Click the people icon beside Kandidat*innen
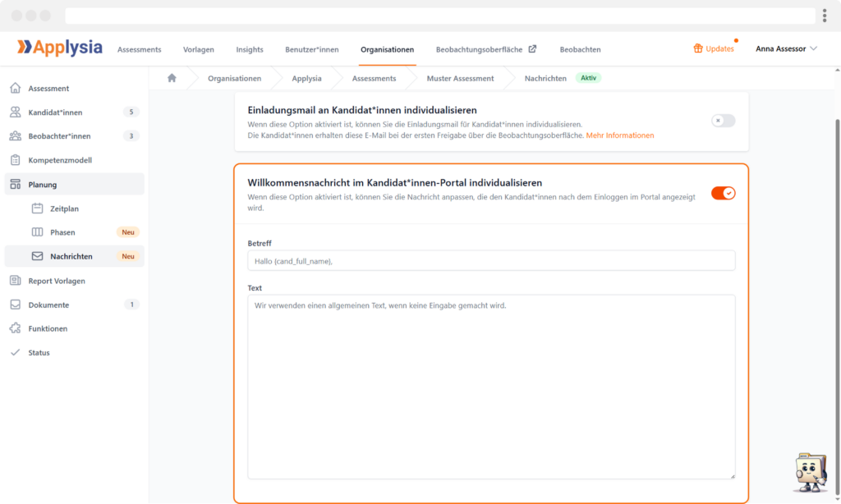This screenshot has width=841, height=504. coord(15,112)
